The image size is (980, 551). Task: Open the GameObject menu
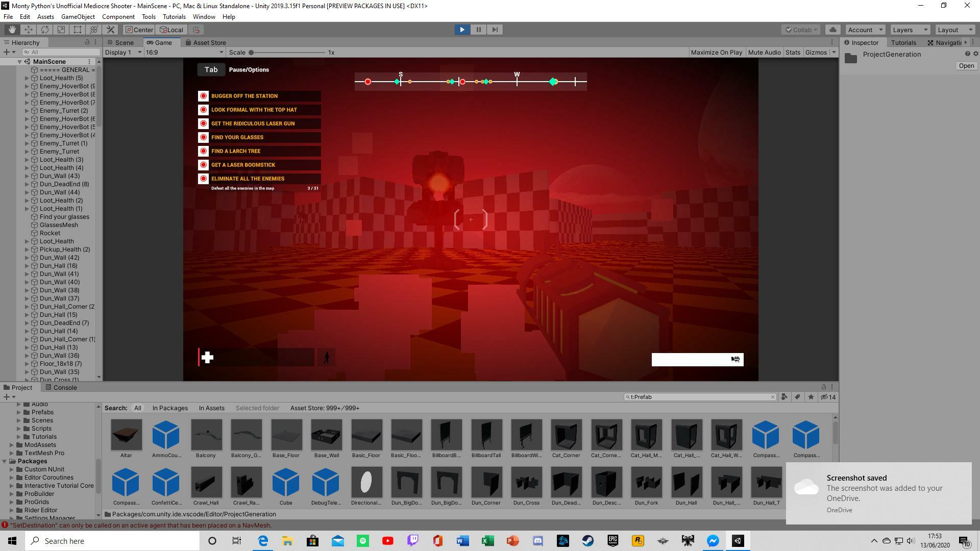tap(78, 17)
